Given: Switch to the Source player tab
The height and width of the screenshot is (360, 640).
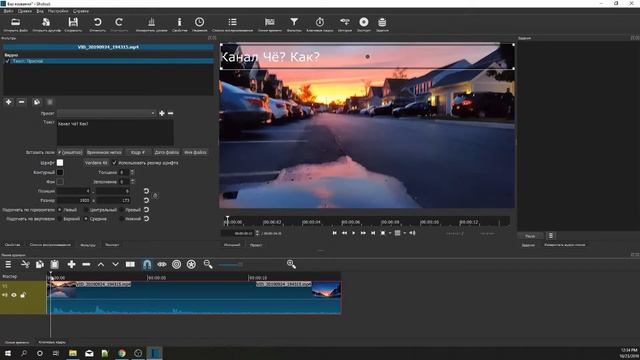Looking at the screenshot, I should pos(232,245).
